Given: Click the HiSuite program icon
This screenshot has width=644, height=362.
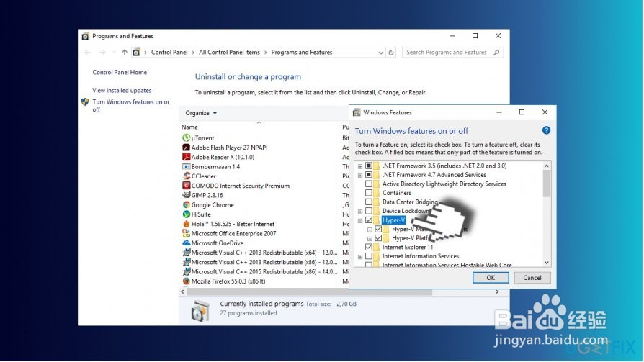Looking at the screenshot, I should point(186,214).
